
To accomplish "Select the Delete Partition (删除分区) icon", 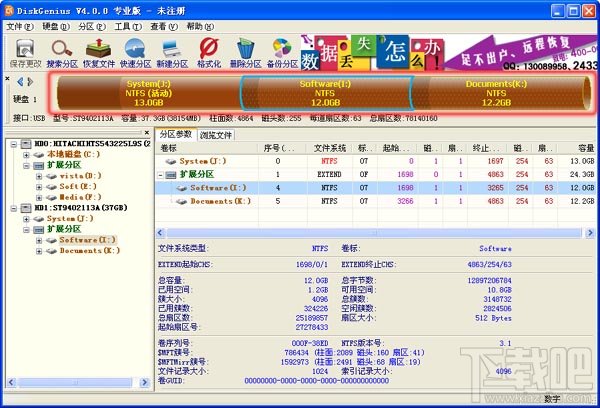I will [245, 54].
